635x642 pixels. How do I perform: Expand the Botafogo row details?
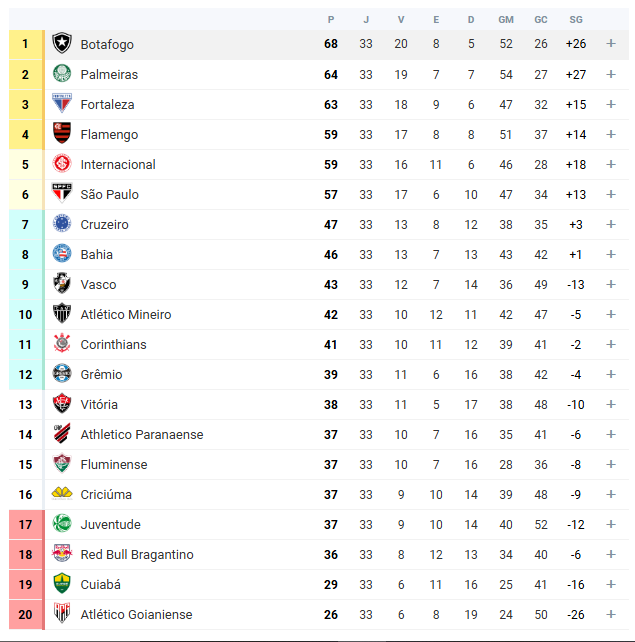click(611, 43)
